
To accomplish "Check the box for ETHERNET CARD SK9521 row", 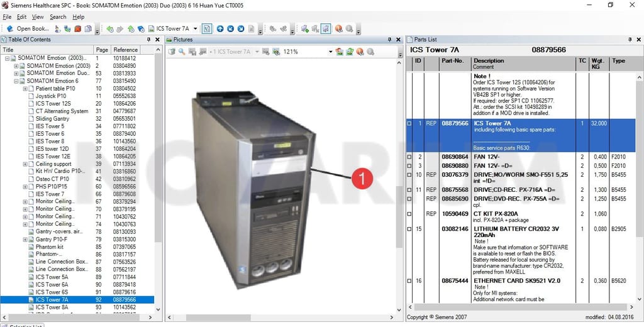I will point(409,281).
